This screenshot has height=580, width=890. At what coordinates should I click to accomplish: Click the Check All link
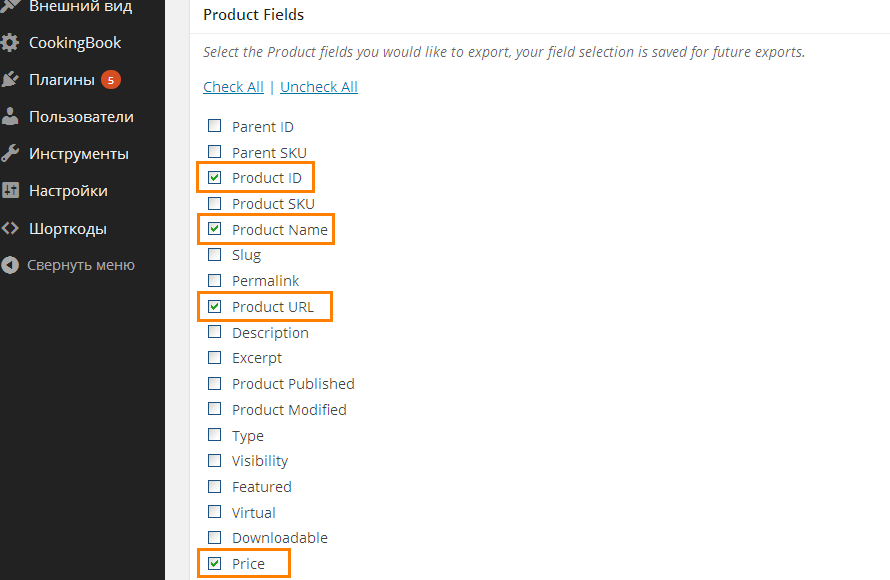point(233,87)
